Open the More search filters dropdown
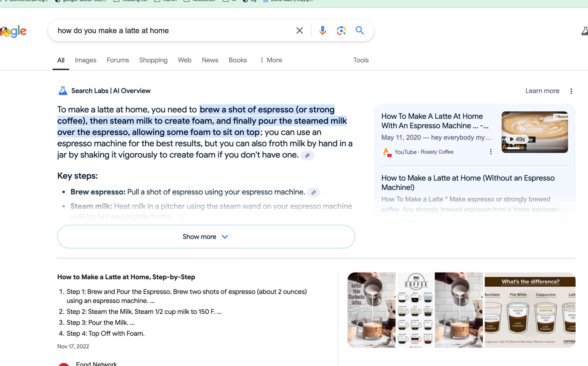Screen dimensions: 588x366 (x=271, y=60)
